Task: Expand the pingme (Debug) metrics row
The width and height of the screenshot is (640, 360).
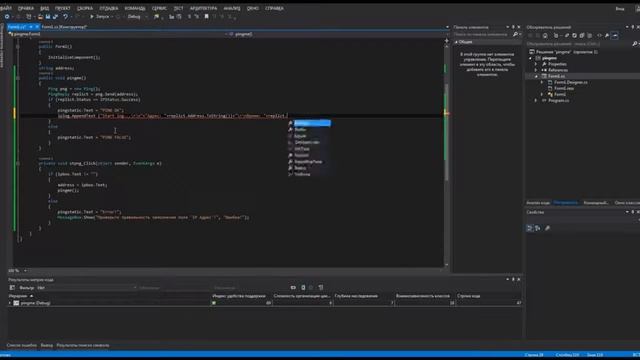Action: click(10, 303)
